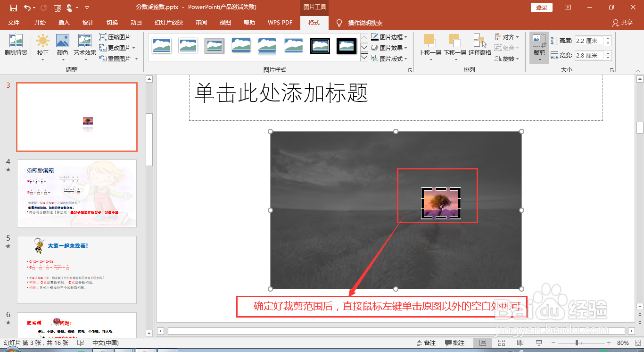Expand the 裁剪 crop dropdown arrow
The height and width of the screenshot is (352, 644).
pyautogui.click(x=539, y=60)
